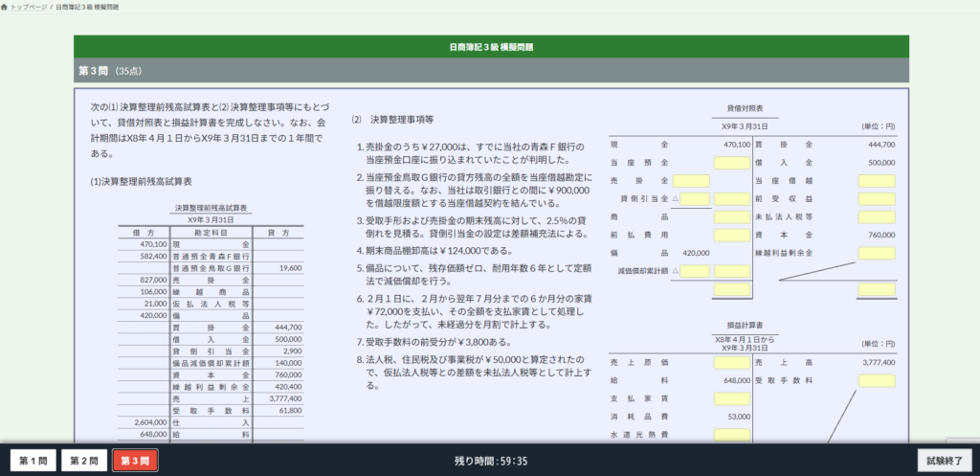Click the home icon in breadcrumb

tap(5, 7)
